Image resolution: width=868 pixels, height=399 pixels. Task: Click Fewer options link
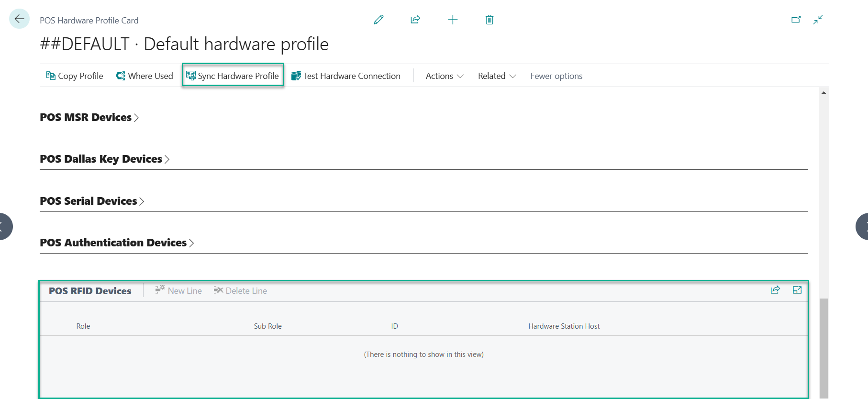556,76
